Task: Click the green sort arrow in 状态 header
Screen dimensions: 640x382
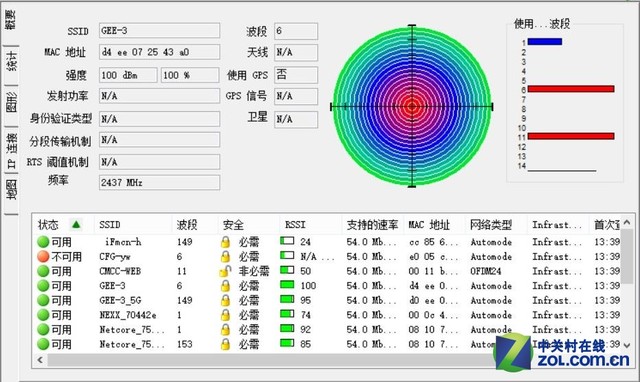Action: (76, 224)
